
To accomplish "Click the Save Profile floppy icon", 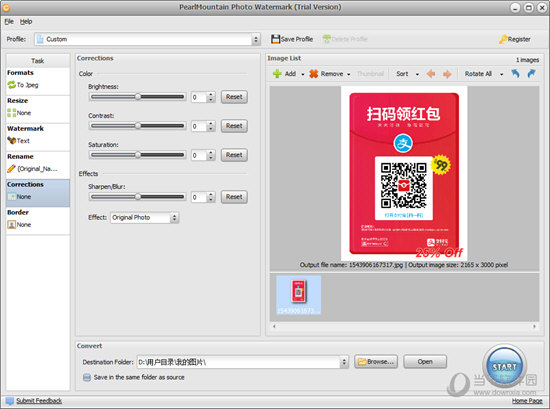I will click(x=275, y=39).
